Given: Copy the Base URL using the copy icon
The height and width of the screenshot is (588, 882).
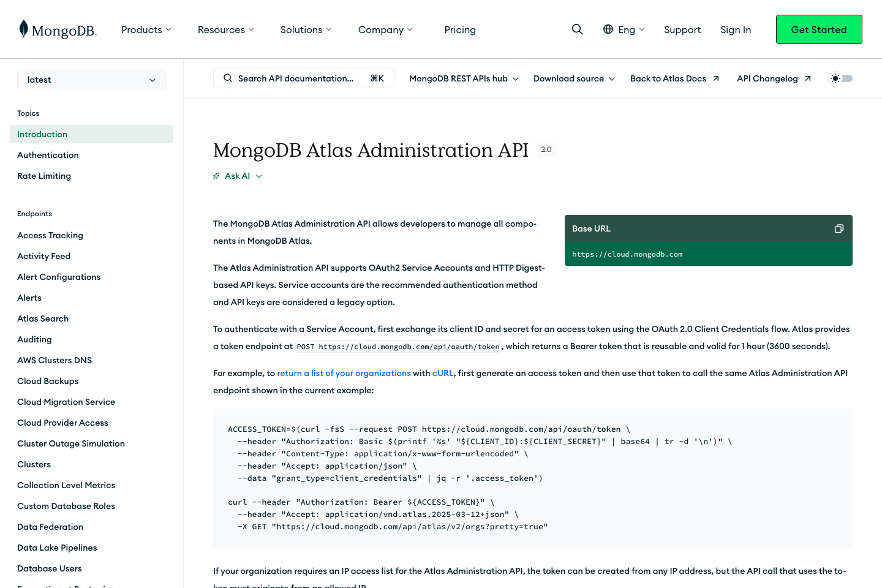Looking at the screenshot, I should pos(839,228).
